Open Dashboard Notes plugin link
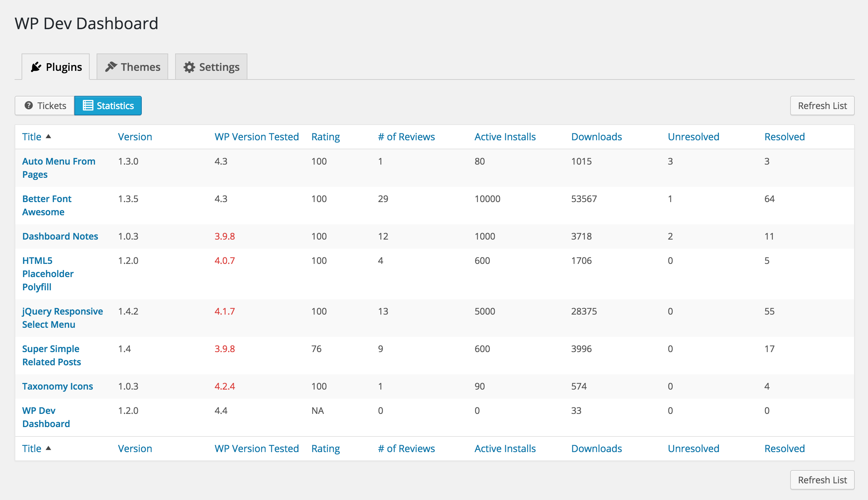 pos(60,236)
